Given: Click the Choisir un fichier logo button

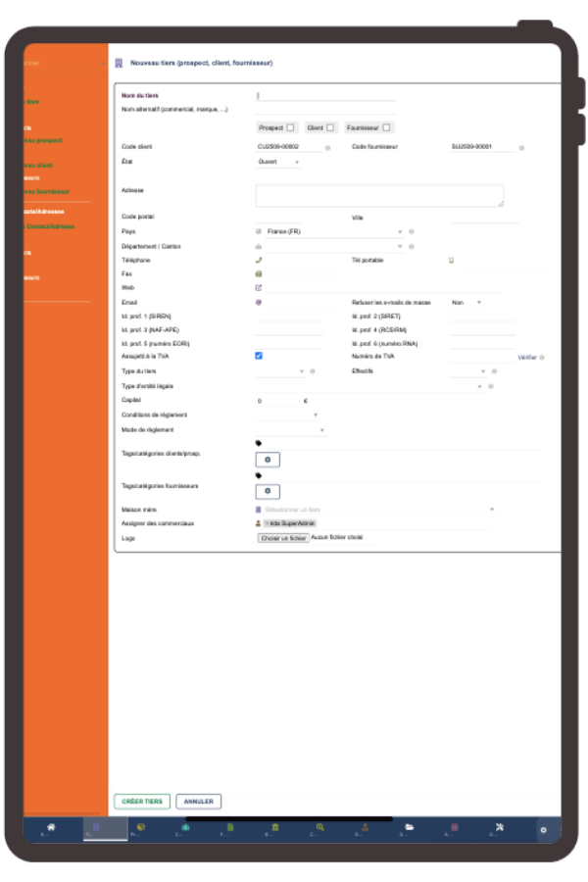Looking at the screenshot, I should coord(283,538).
